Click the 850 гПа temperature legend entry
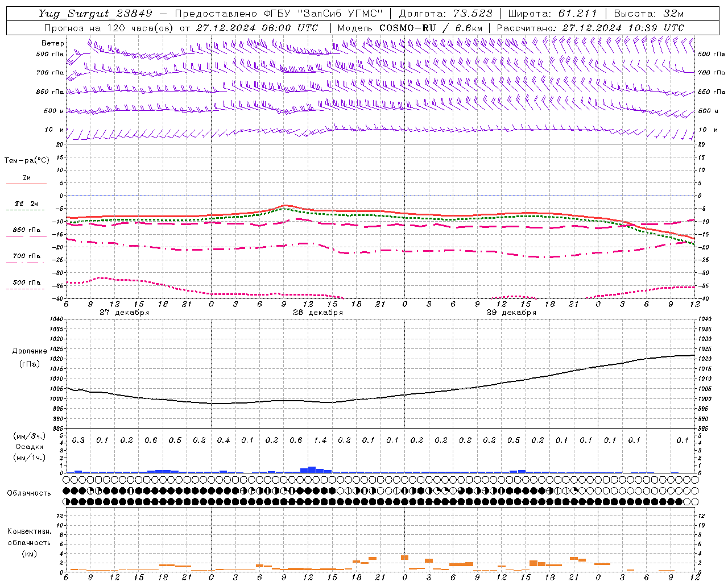Image resolution: width=728 pixels, height=582 pixels. pyautogui.click(x=26, y=230)
